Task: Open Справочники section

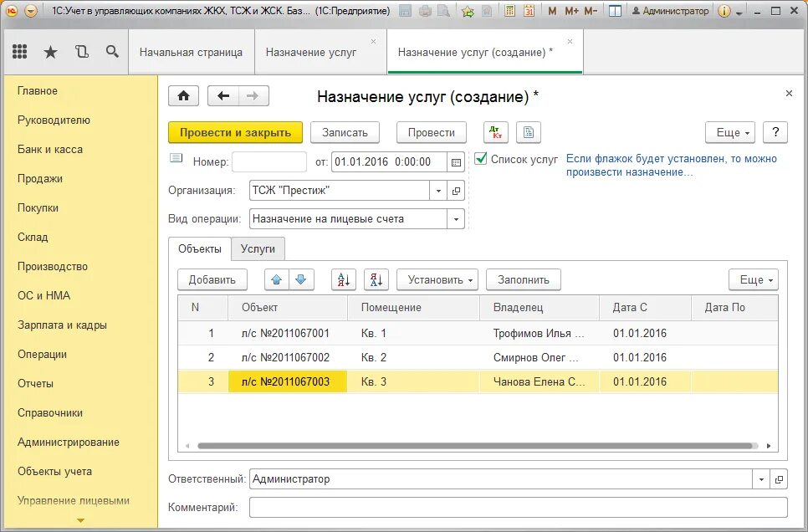Action: (50, 413)
